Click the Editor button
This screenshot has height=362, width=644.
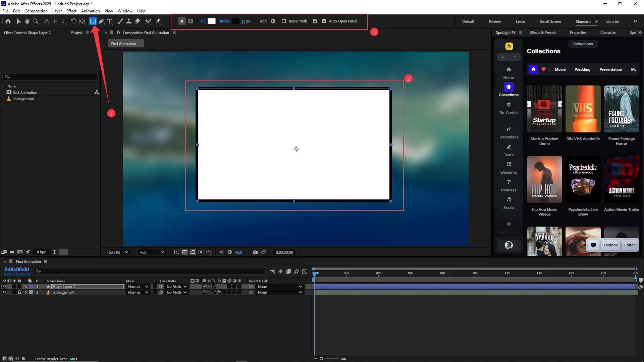tap(630, 245)
